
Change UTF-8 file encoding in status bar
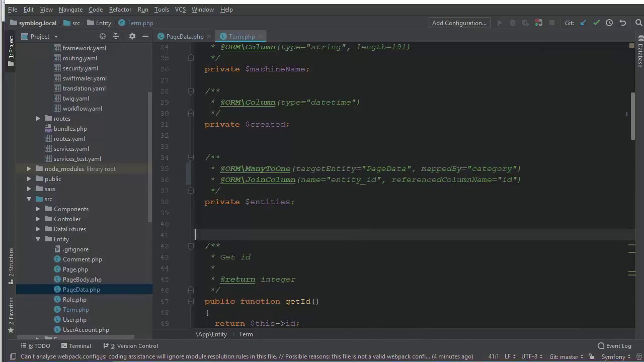531,356
